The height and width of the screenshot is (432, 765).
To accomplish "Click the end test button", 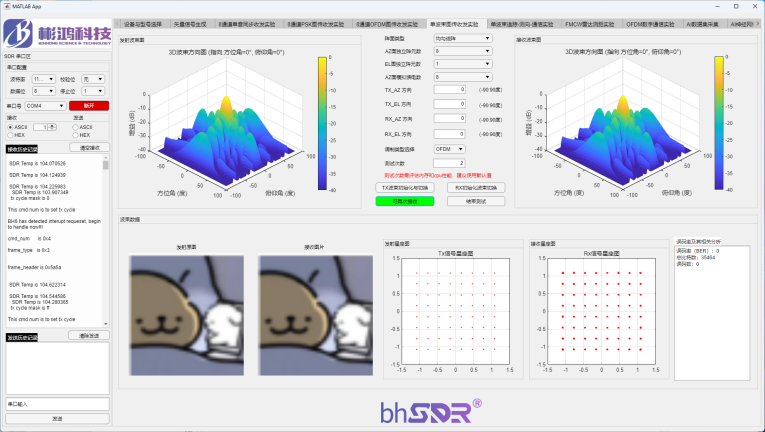I will [476, 201].
